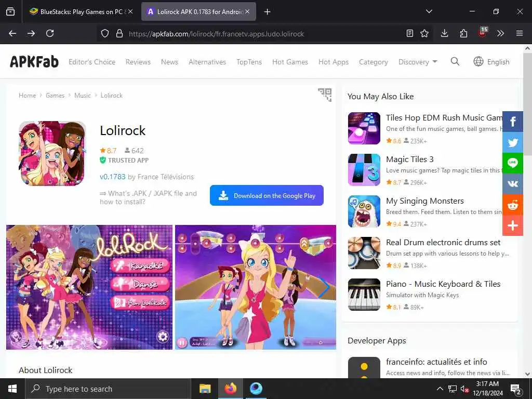532x399 pixels.
Task: Click Music breadcrumb link
Action: 83,96
